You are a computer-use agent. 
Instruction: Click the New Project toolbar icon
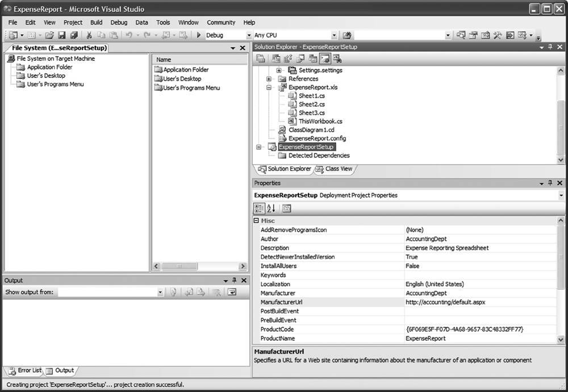point(14,35)
